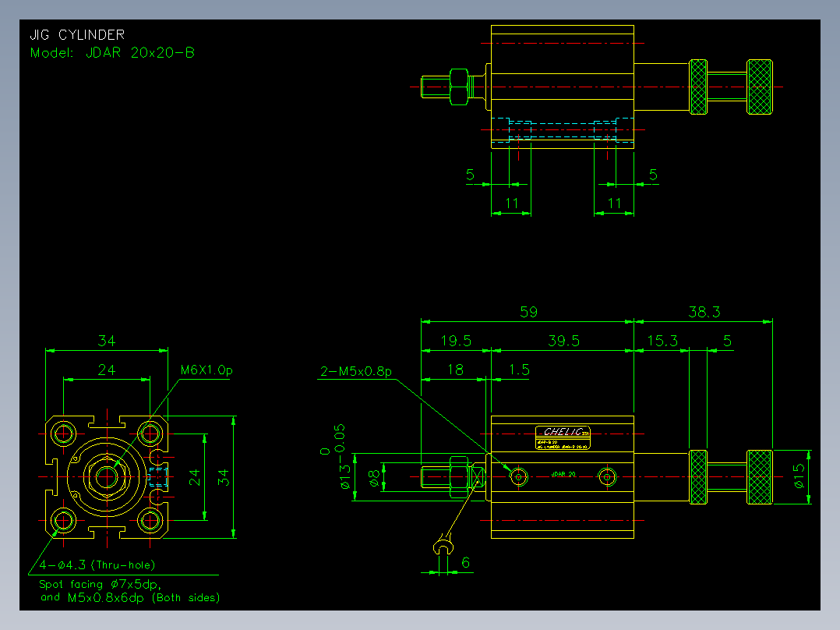Click the 39.5 body length dimension

click(x=563, y=341)
